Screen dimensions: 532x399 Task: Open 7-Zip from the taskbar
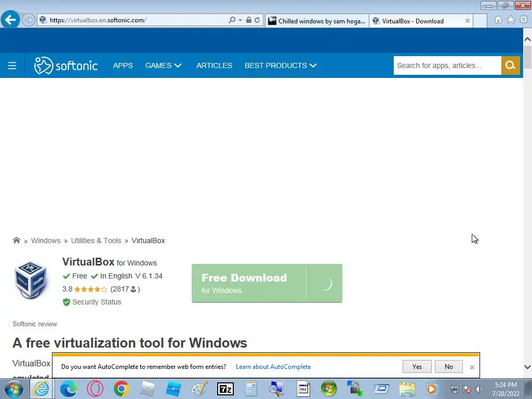tap(225, 389)
